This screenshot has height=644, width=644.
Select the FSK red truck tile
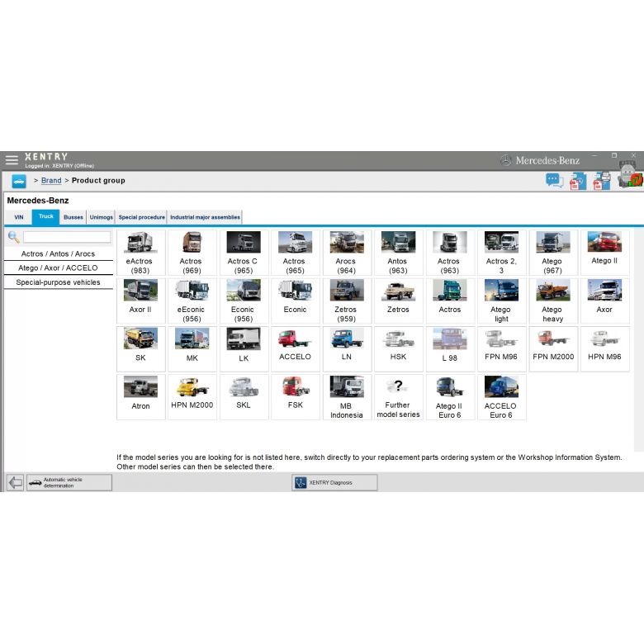[x=296, y=397]
